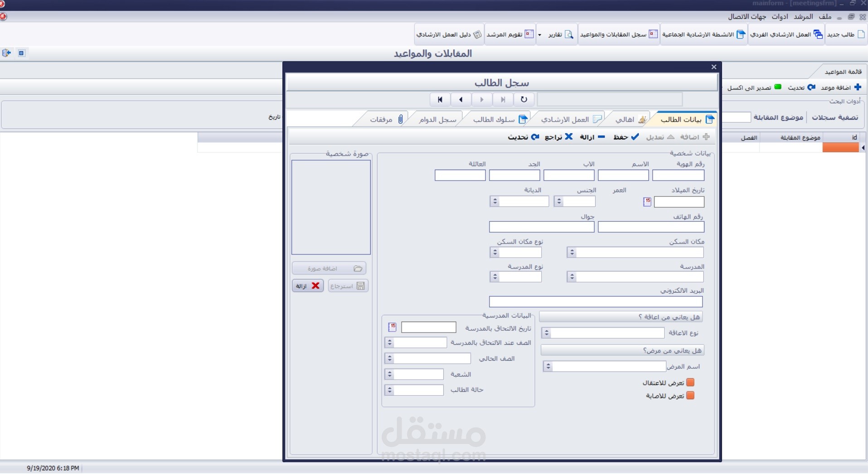Open الانشطة الارشادية الجماعية toolbar item
Viewport: 868px width, 474px height.
(704, 34)
